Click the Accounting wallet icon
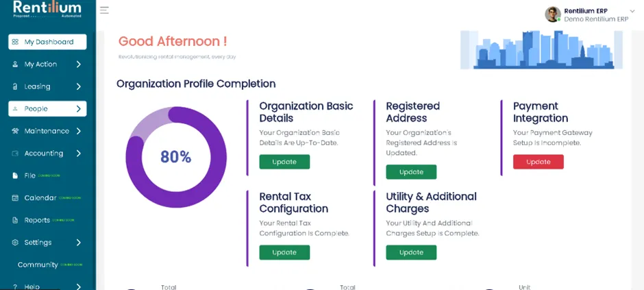The width and height of the screenshot is (644, 290). (x=15, y=153)
